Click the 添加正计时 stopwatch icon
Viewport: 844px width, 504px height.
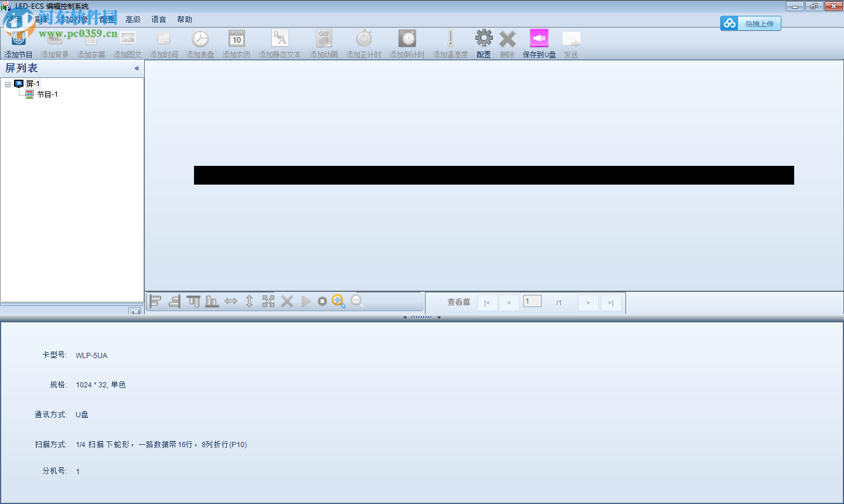click(x=364, y=39)
